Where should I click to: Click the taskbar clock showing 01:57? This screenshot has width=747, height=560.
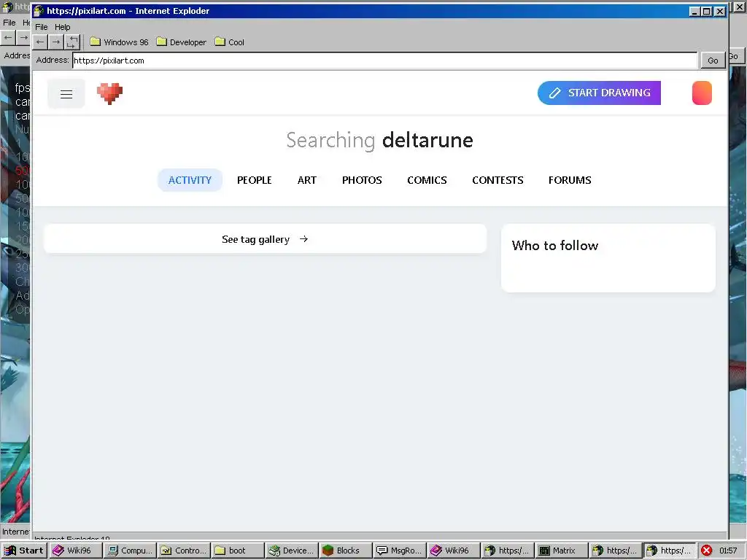coord(729,551)
